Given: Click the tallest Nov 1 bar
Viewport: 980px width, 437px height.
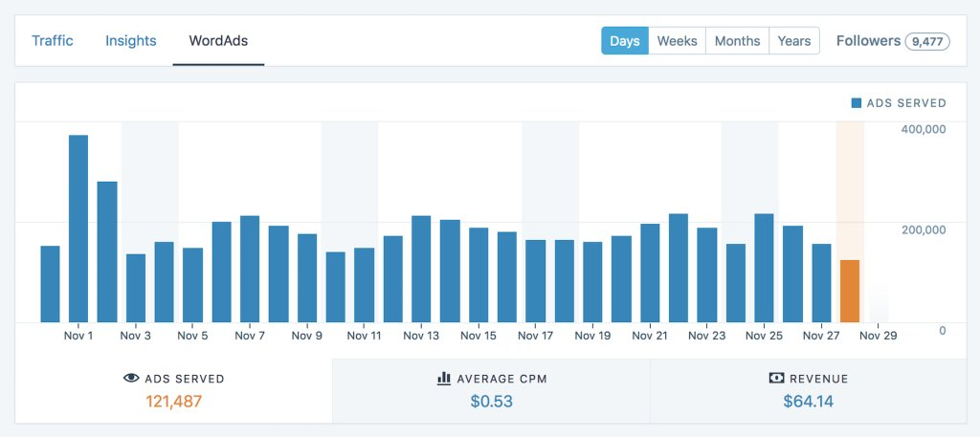Looking at the screenshot, I should coord(78,229).
